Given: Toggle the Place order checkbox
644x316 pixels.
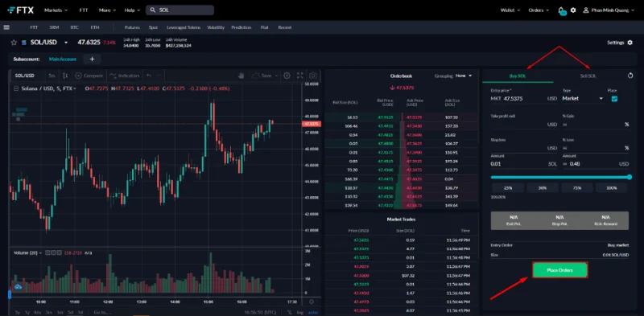Looking at the screenshot, I should pos(614,98).
